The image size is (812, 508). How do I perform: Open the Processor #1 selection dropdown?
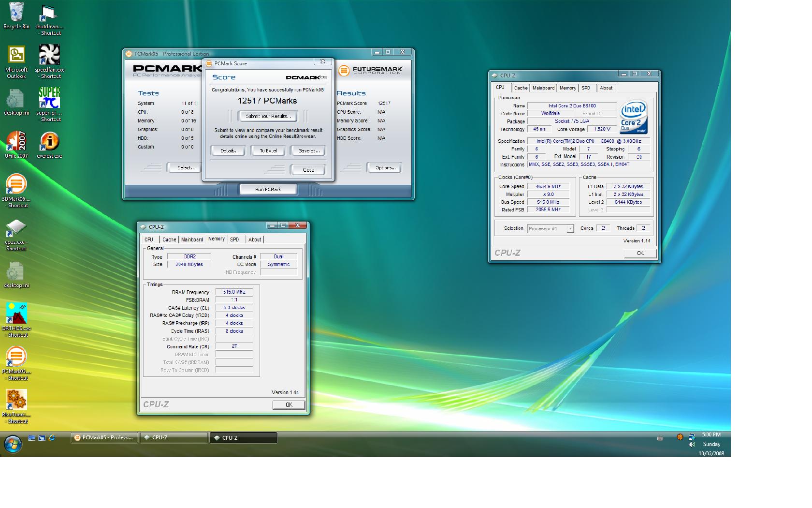[x=551, y=228]
